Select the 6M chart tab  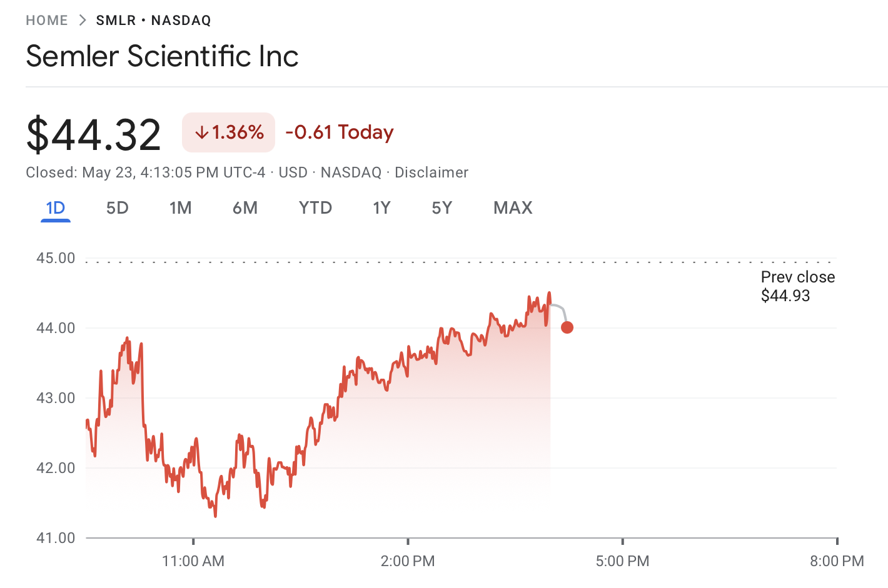point(245,208)
